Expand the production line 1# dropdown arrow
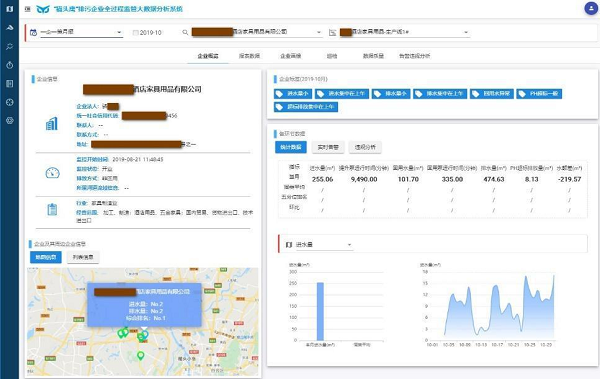The width and height of the screenshot is (600, 379). pyautogui.click(x=466, y=33)
